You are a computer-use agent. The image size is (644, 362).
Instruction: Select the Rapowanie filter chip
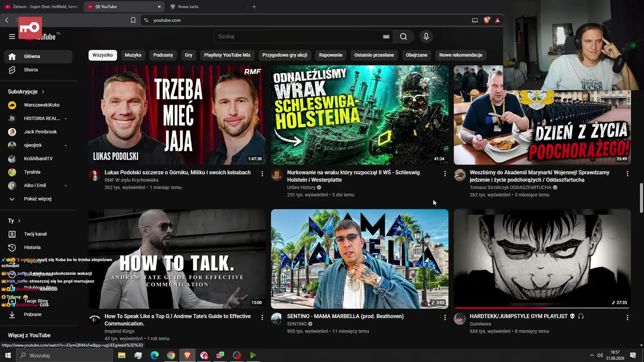click(x=331, y=55)
